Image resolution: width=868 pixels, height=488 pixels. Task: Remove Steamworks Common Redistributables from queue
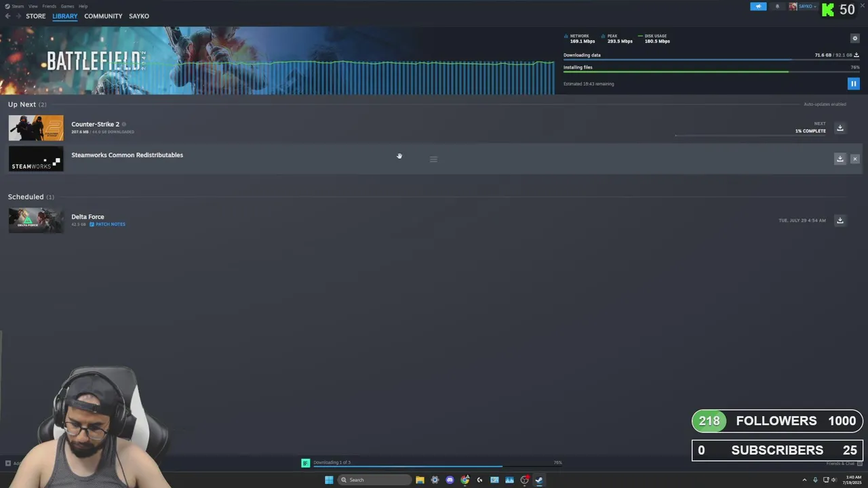tap(854, 159)
